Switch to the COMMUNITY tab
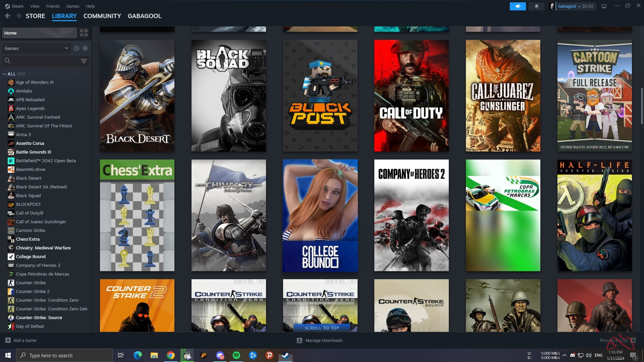644x362 pixels. point(102,16)
